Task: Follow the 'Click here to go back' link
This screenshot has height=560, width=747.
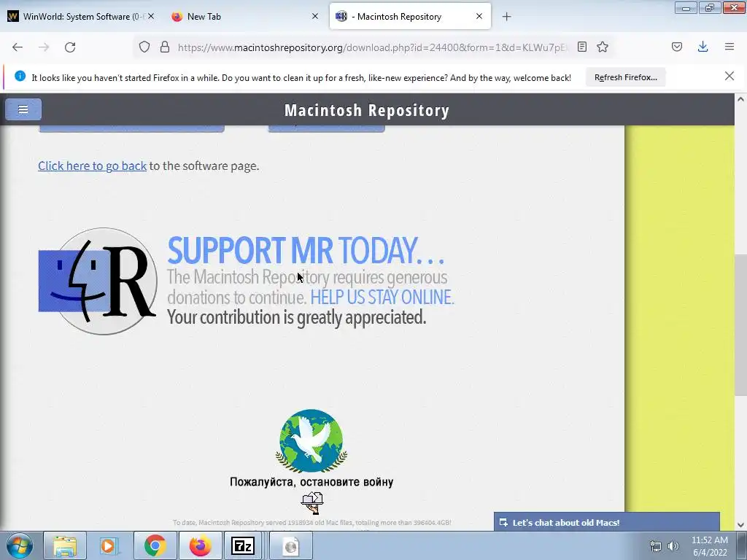Action: point(93,166)
